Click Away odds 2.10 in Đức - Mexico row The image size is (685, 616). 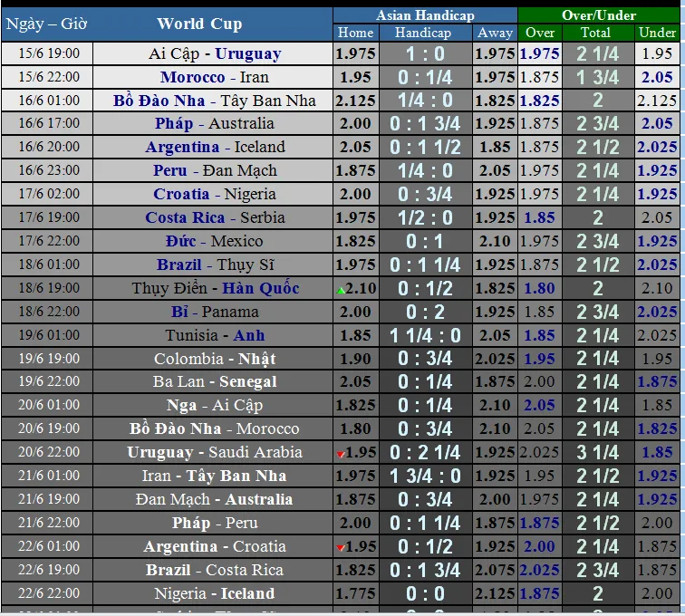tap(495, 242)
